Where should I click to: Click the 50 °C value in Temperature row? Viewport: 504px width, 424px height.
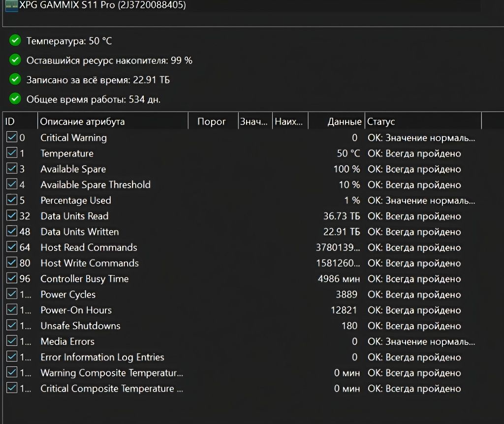(x=348, y=153)
